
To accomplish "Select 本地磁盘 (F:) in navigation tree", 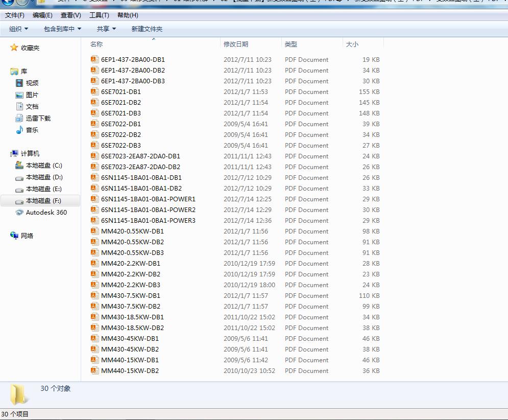I will 43,201.
